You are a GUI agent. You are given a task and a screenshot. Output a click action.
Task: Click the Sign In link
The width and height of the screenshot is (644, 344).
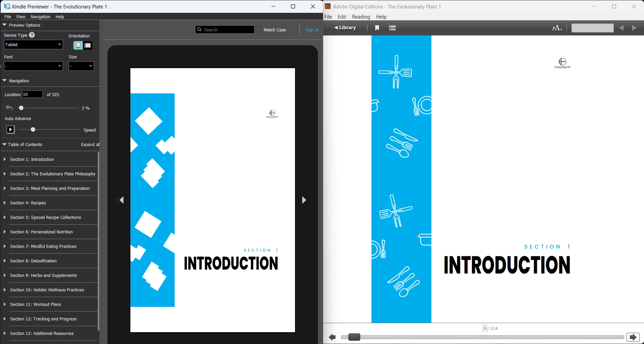pyautogui.click(x=312, y=30)
